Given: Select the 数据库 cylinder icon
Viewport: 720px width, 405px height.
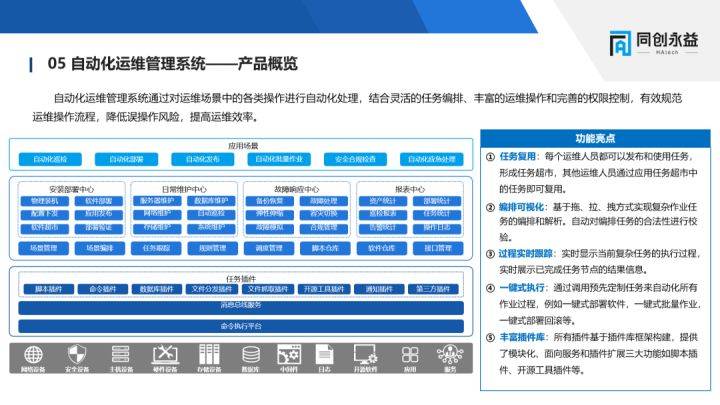Looking at the screenshot, I should 252,355.
